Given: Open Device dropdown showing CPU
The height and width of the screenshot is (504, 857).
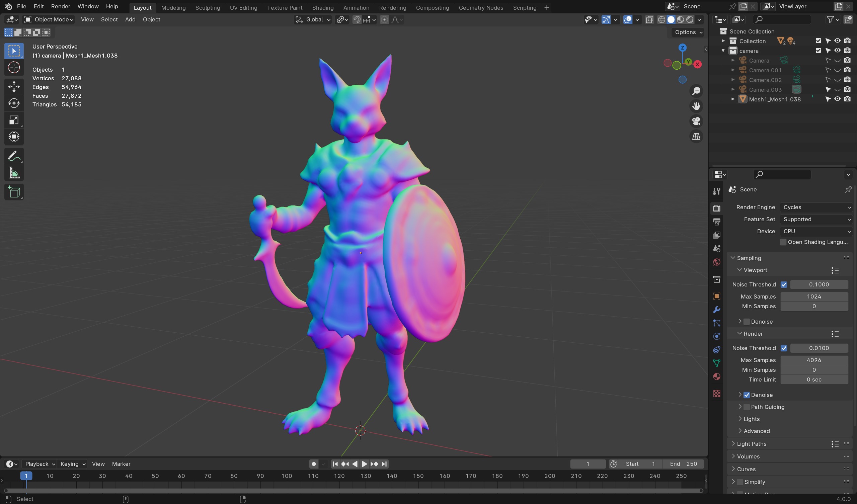Looking at the screenshot, I should tap(816, 231).
